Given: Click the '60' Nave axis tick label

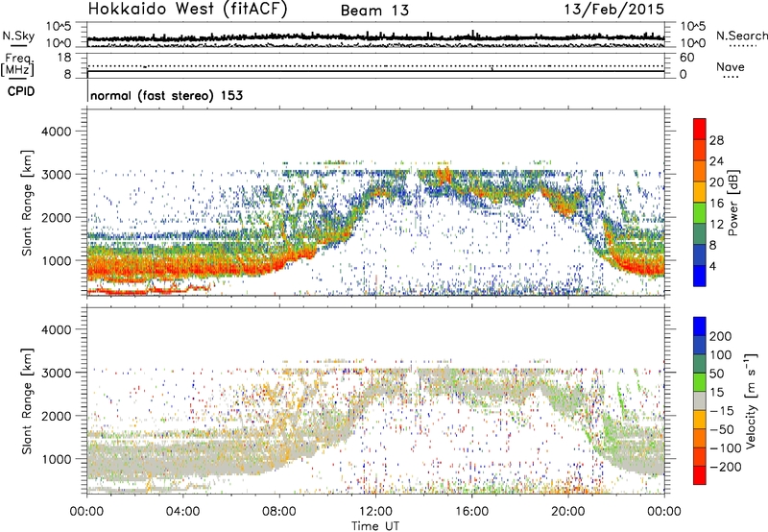Looking at the screenshot, I should (686, 58).
